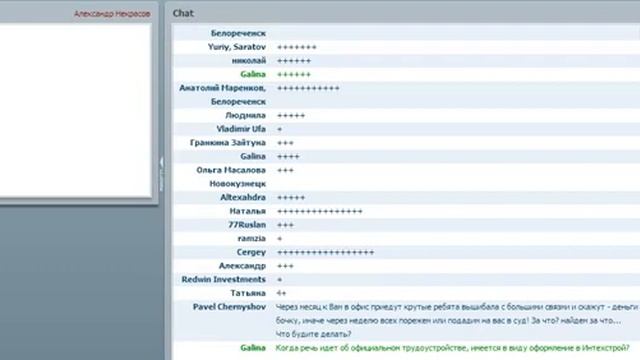
Task: Select the 77Ruslan chat name
Action: (247, 225)
